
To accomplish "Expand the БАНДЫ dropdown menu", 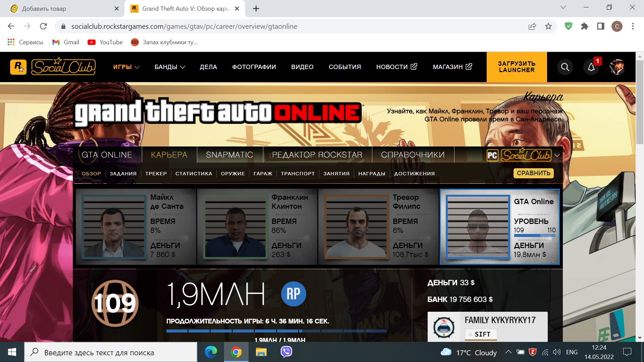I will 170,67.
